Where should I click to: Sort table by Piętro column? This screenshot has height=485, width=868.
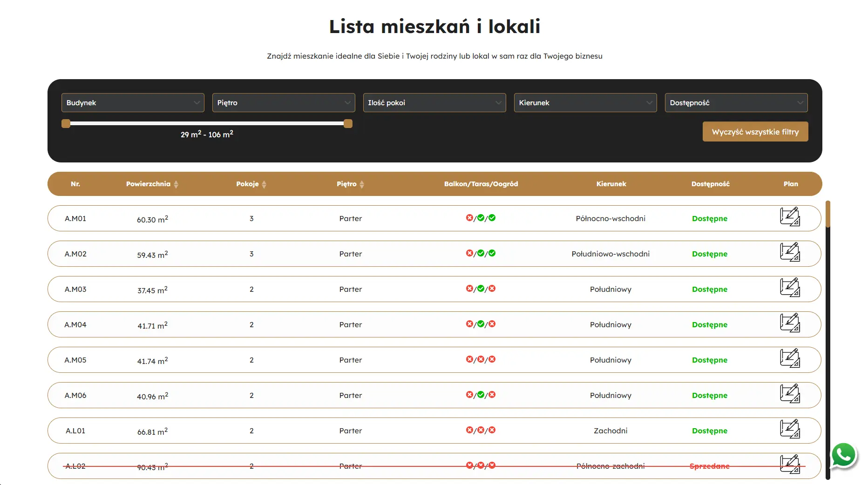[x=362, y=184]
